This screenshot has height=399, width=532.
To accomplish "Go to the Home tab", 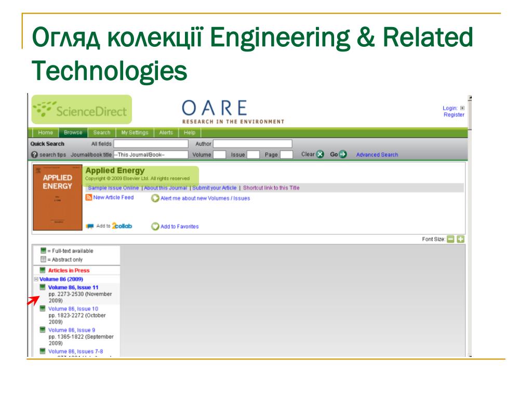I will pos(46,132).
